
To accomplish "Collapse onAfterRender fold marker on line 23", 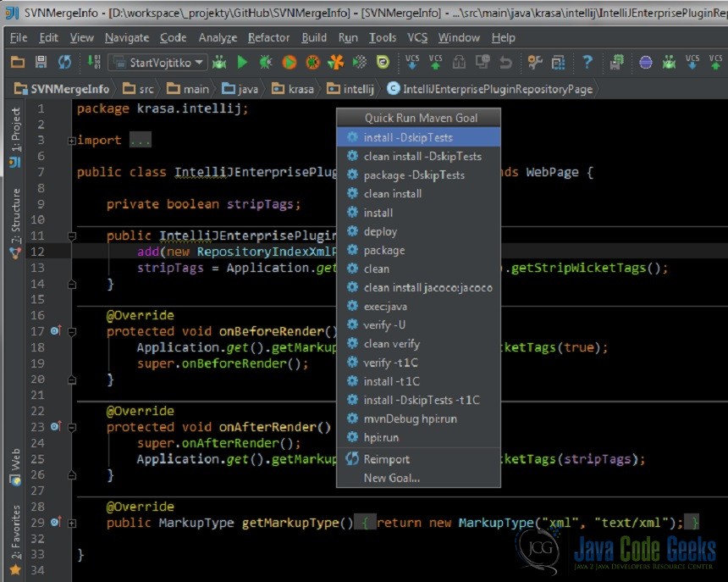I will pos(72,427).
